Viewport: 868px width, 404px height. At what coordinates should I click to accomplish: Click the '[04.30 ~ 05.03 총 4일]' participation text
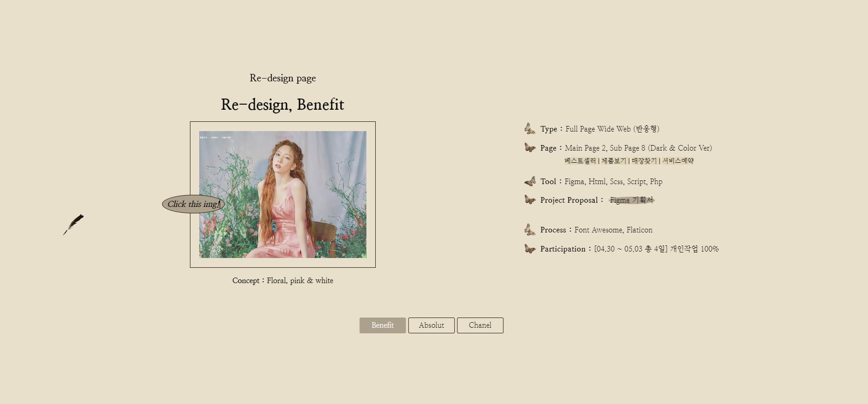click(x=631, y=249)
